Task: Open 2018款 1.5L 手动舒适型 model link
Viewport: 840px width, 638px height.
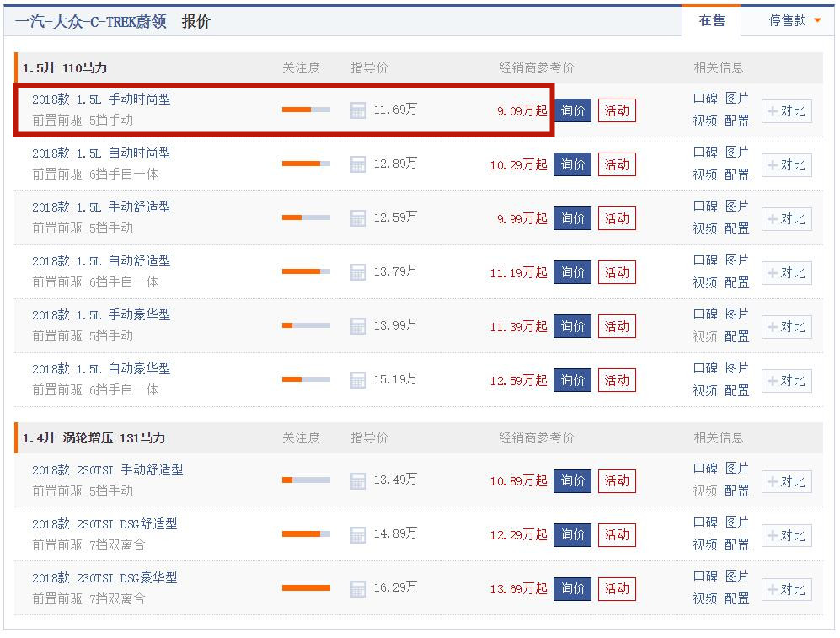Action: point(101,206)
